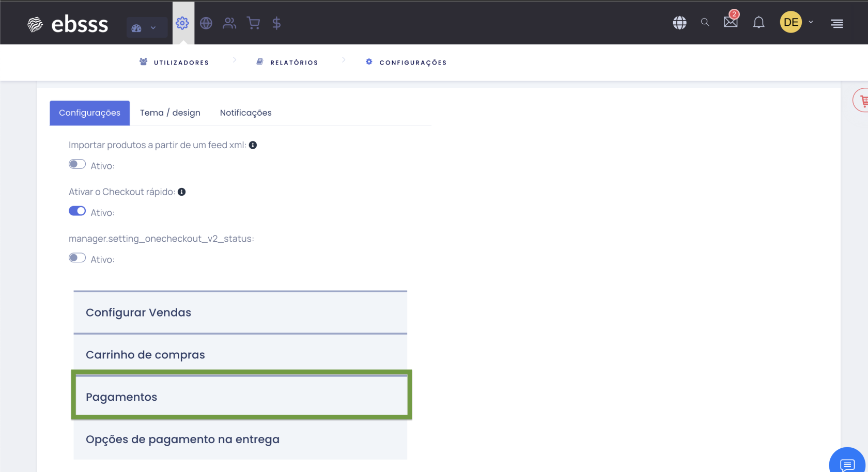868x472 pixels.
Task: Click the DE user avatar
Action: 791,22
